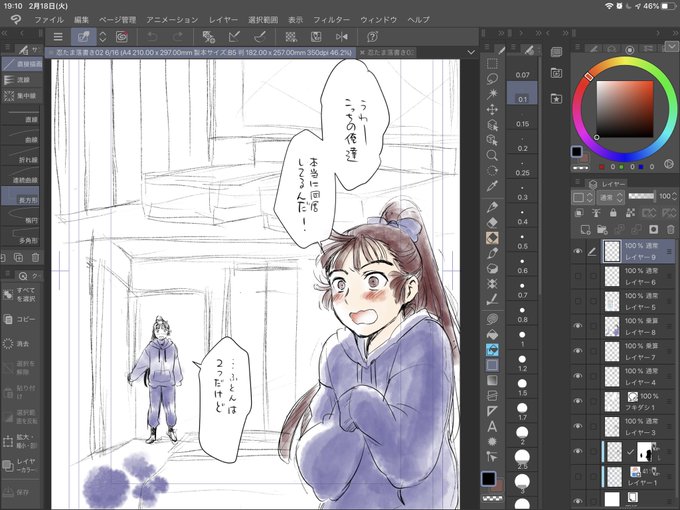Click 消去 quick access button
Viewport: 680px width, 510px height.
coord(20,344)
